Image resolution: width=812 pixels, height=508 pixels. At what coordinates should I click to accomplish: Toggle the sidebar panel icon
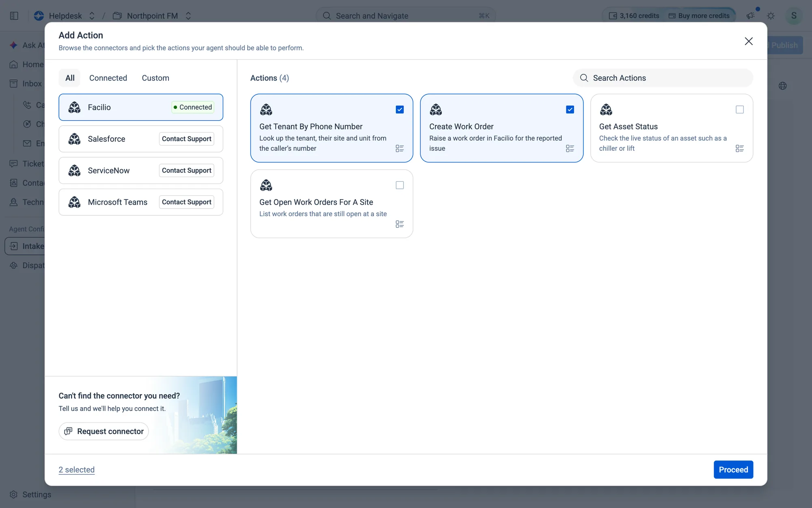(x=14, y=16)
